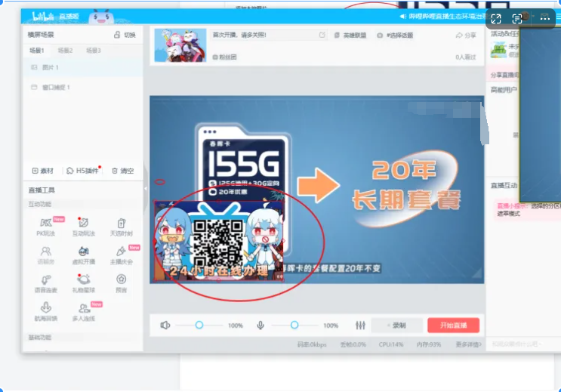Open the PK玩法 tool

46,227
